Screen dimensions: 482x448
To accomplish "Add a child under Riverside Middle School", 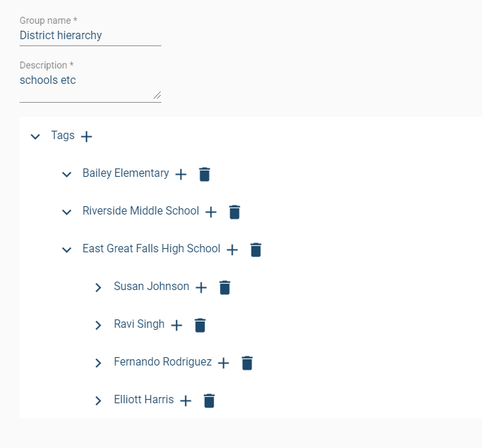I will click(x=211, y=212).
